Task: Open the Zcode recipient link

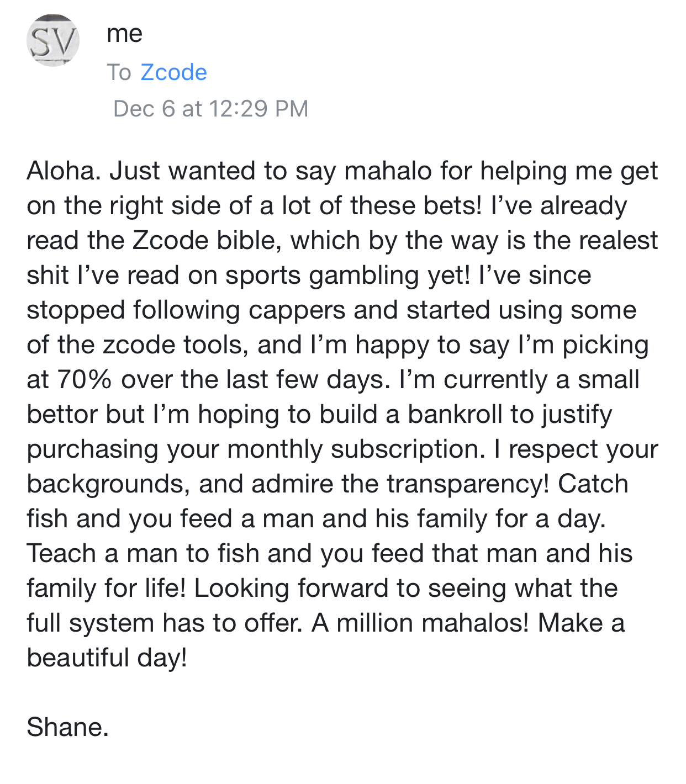Action: click(173, 72)
